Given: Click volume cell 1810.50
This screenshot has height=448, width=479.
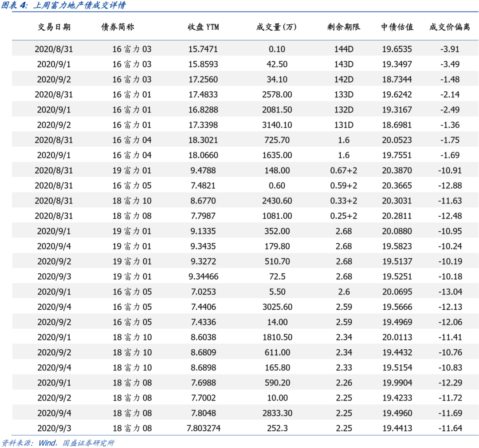Looking at the screenshot, I should click(277, 338).
